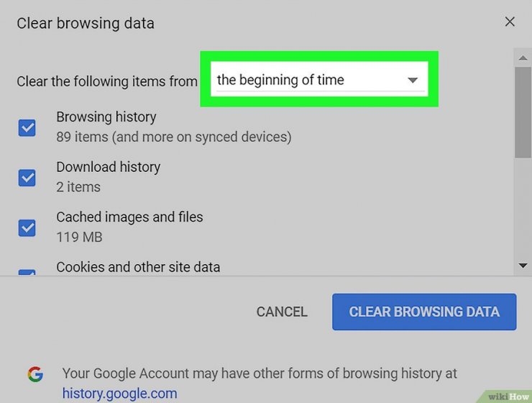532x403 pixels.
Task: Click the Google logo icon
Action: 35,374
